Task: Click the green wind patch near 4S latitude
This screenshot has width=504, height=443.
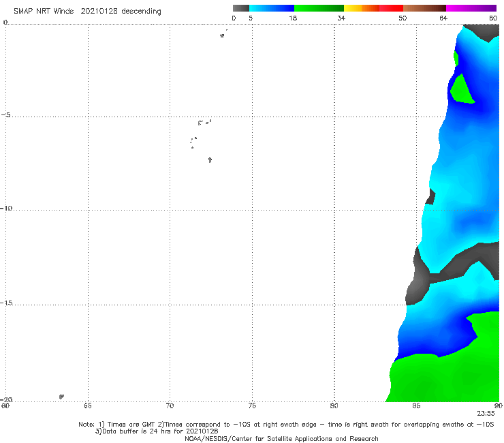Action: tap(462, 92)
